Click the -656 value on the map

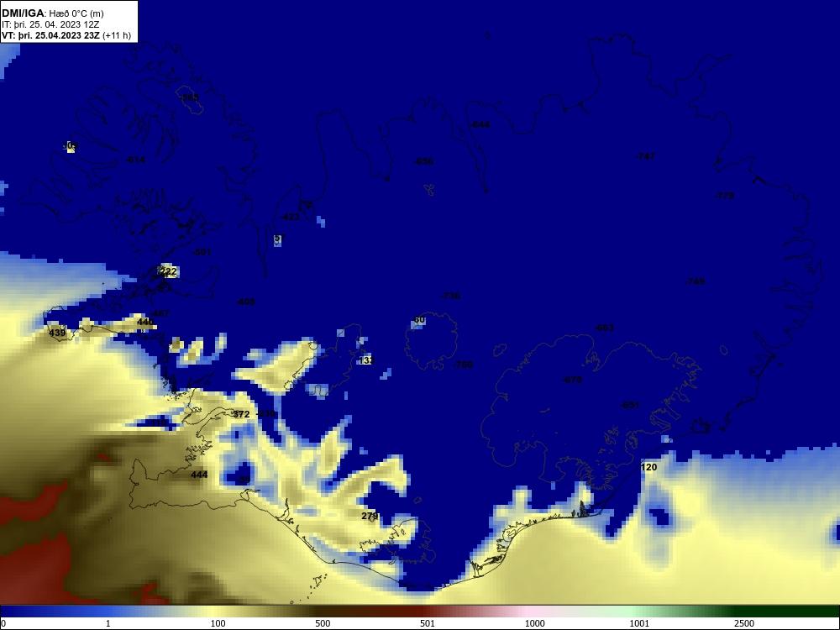(x=423, y=161)
